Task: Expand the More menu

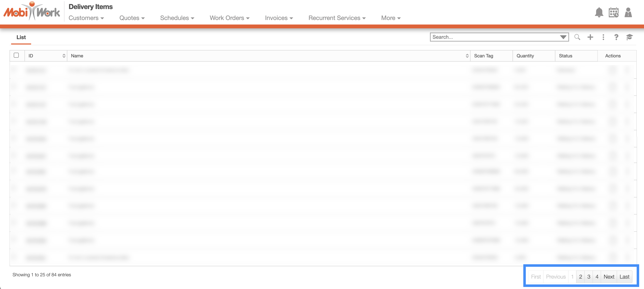Action: pos(391,18)
